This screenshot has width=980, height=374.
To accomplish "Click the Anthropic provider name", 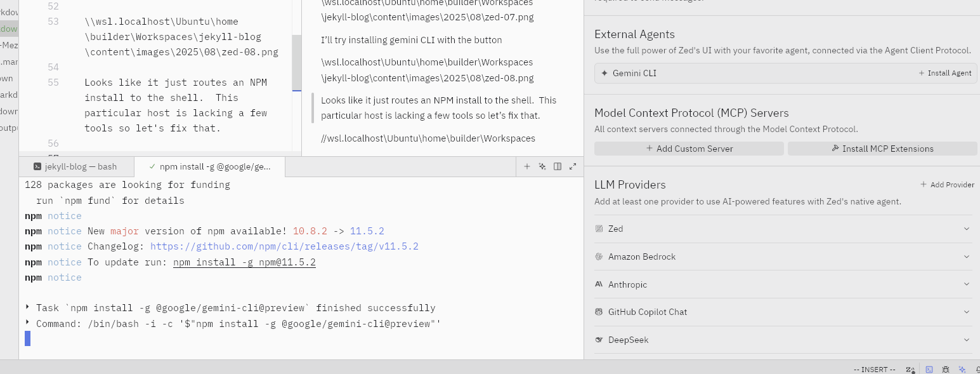I will click(627, 284).
